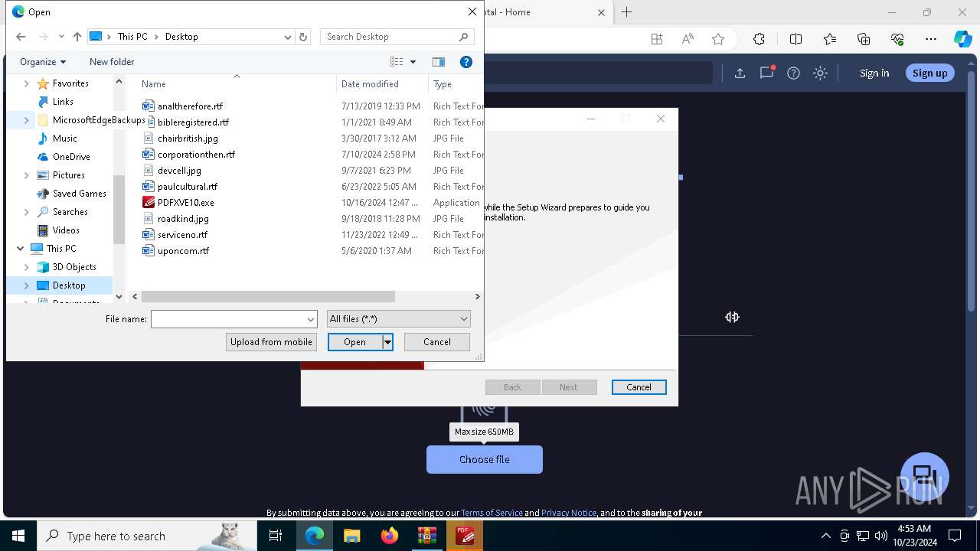Viewport: 980px width, 551px height.
Task: Select PDFXVE10.exe application file
Action: tap(185, 203)
